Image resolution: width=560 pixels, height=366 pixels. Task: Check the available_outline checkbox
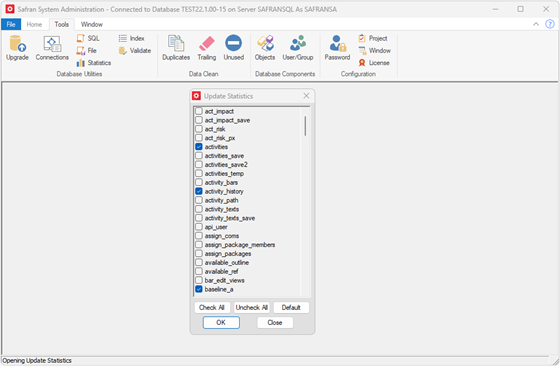[199, 262]
